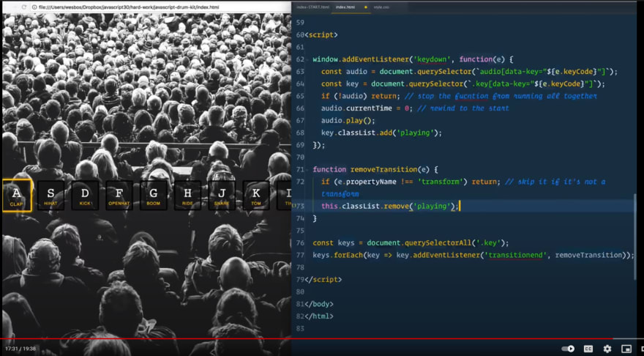Turn on closed captions (CC)
Image resolution: width=644 pixels, height=356 pixels.
(x=588, y=349)
